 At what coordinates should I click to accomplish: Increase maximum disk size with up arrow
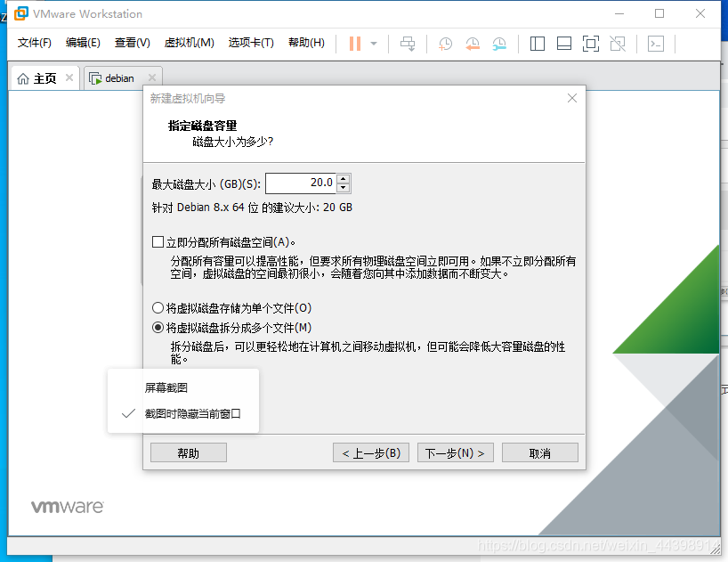[344, 178]
